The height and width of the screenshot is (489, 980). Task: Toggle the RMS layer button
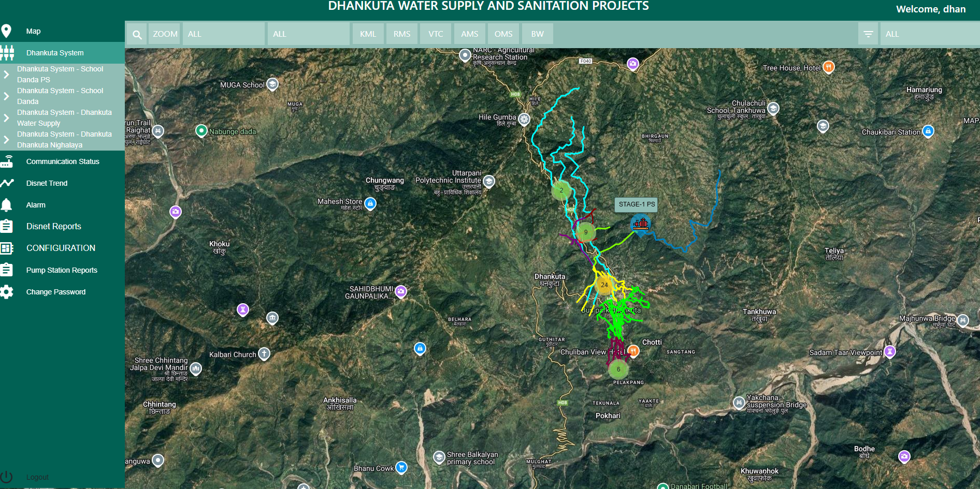coord(401,34)
